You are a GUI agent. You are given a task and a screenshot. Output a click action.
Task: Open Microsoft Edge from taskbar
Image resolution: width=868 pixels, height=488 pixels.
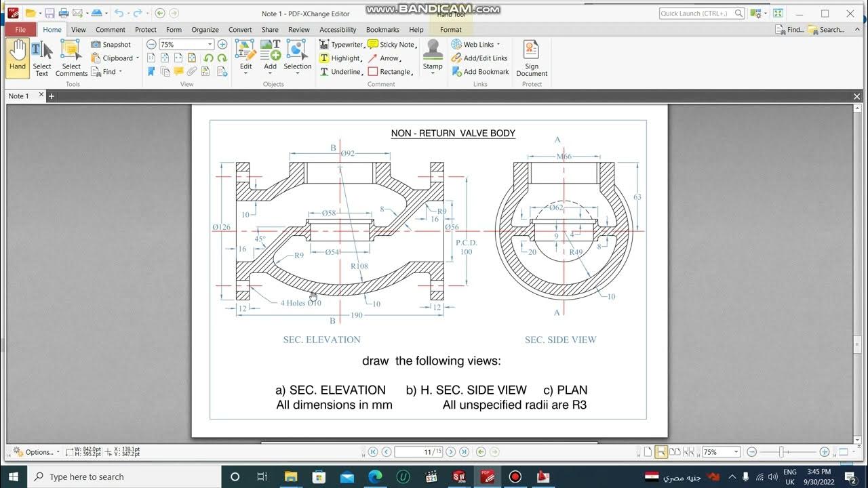click(x=375, y=476)
